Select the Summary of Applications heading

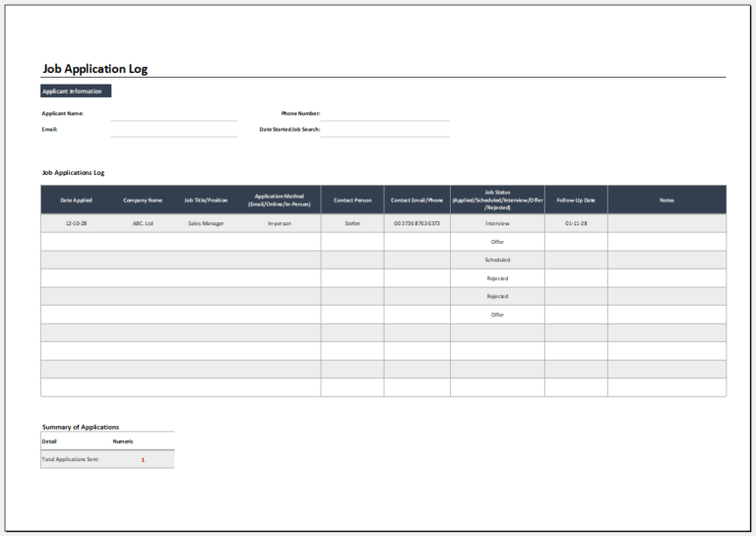(81, 427)
